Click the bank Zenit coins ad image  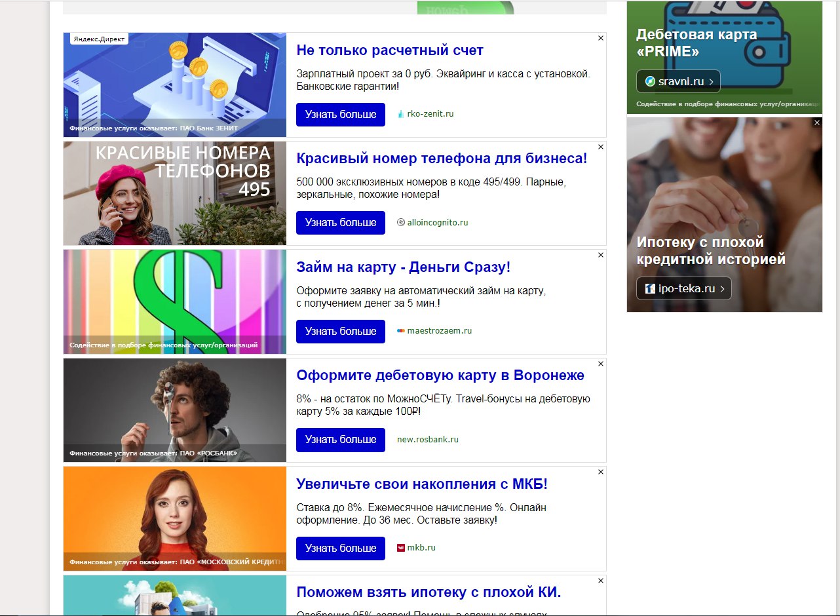point(175,85)
